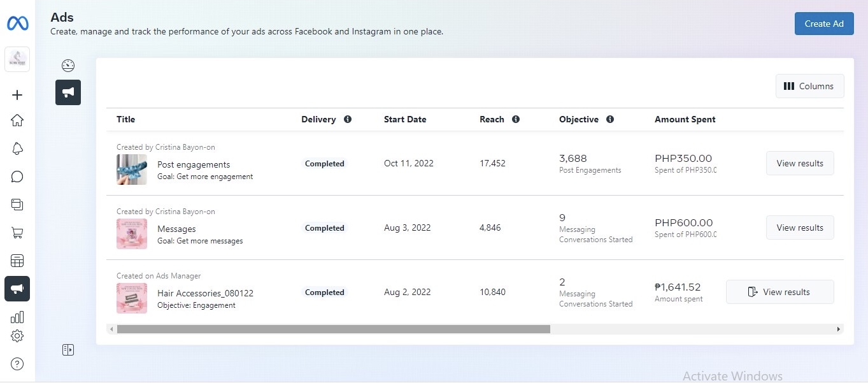Toggle the sidebar collapse panel icon

coord(68,349)
